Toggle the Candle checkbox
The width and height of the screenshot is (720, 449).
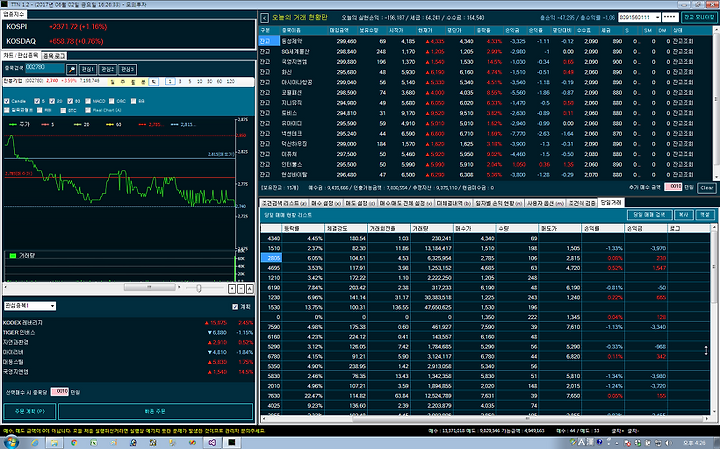pyautogui.click(x=6, y=101)
